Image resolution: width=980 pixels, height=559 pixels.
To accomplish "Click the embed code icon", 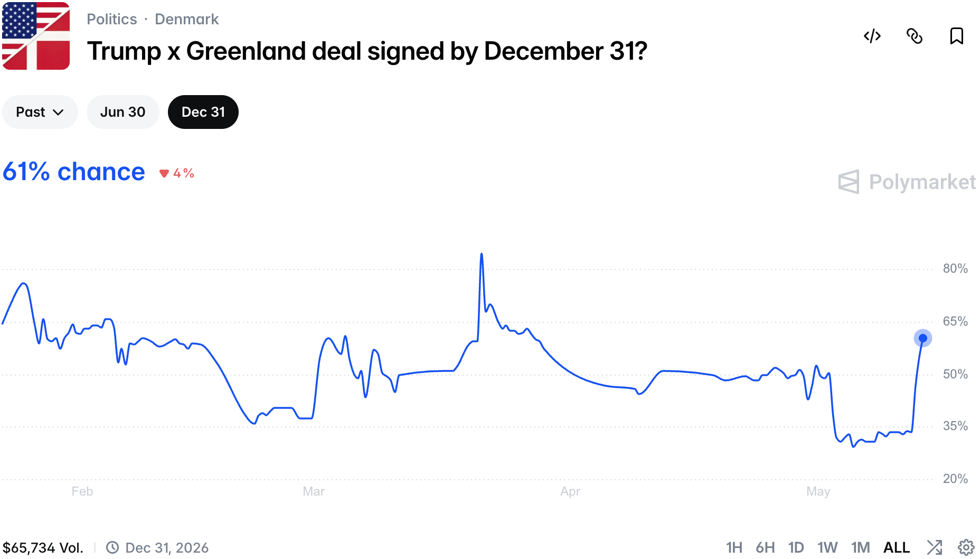I will click(x=872, y=36).
